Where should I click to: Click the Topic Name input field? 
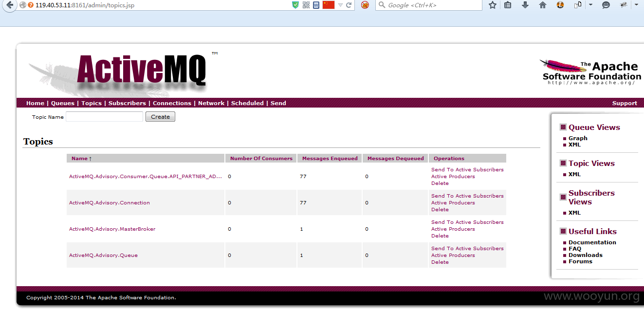click(104, 117)
